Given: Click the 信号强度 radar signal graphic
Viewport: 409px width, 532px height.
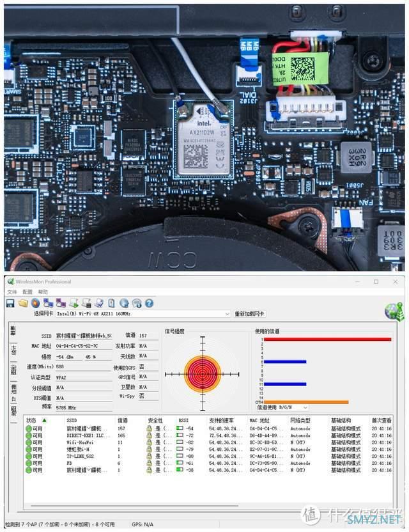Looking at the screenshot, I should coord(203,374).
